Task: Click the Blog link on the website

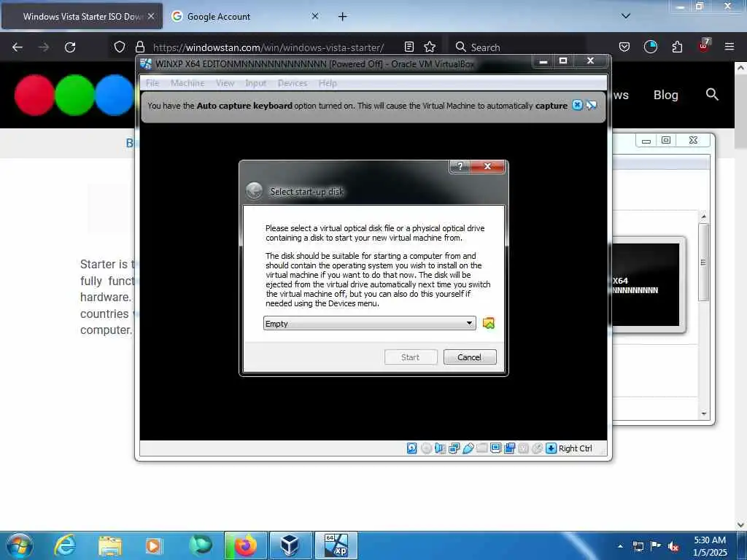Action: [665, 95]
